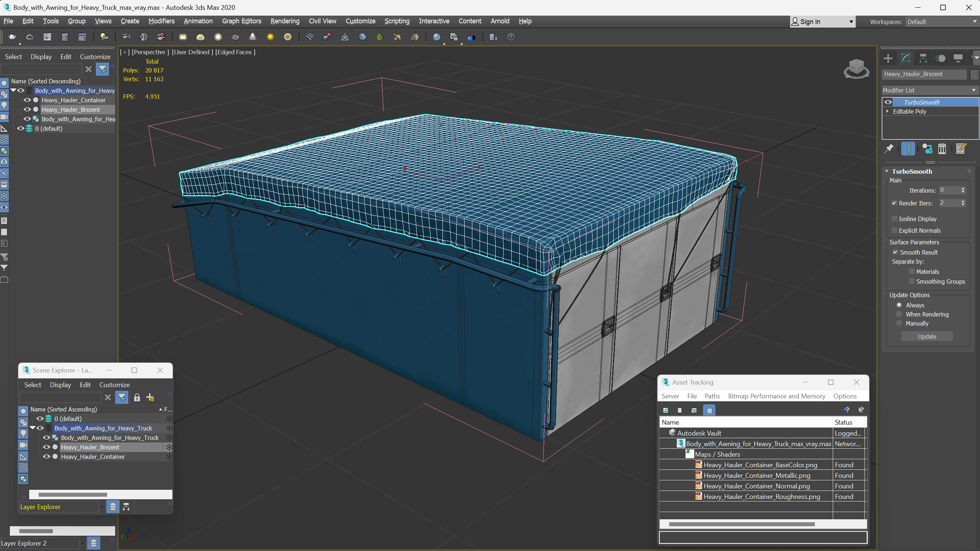Click the question mark help toolbar icon
The image size is (980, 551).
511,37
